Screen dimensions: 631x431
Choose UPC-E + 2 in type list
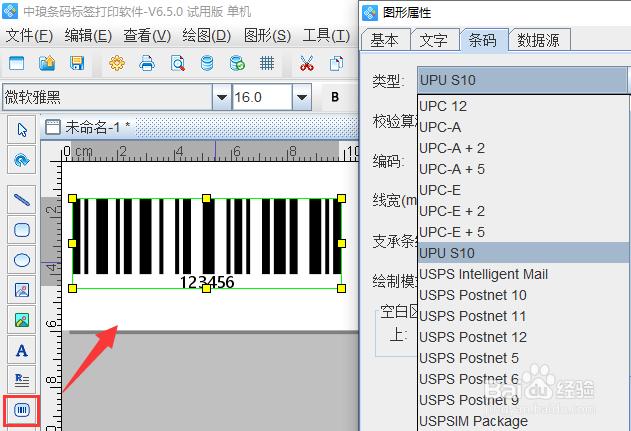coord(523,211)
